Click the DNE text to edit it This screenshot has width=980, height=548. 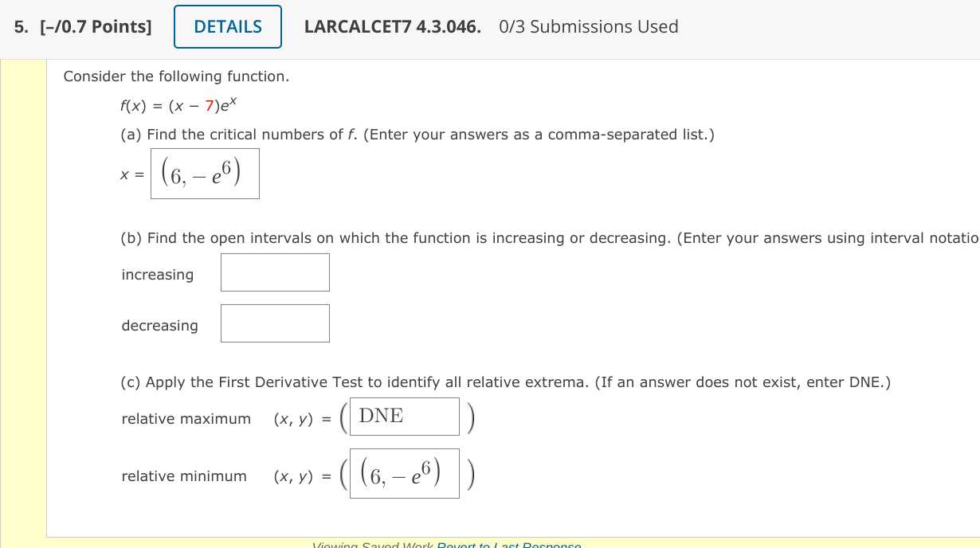(382, 415)
